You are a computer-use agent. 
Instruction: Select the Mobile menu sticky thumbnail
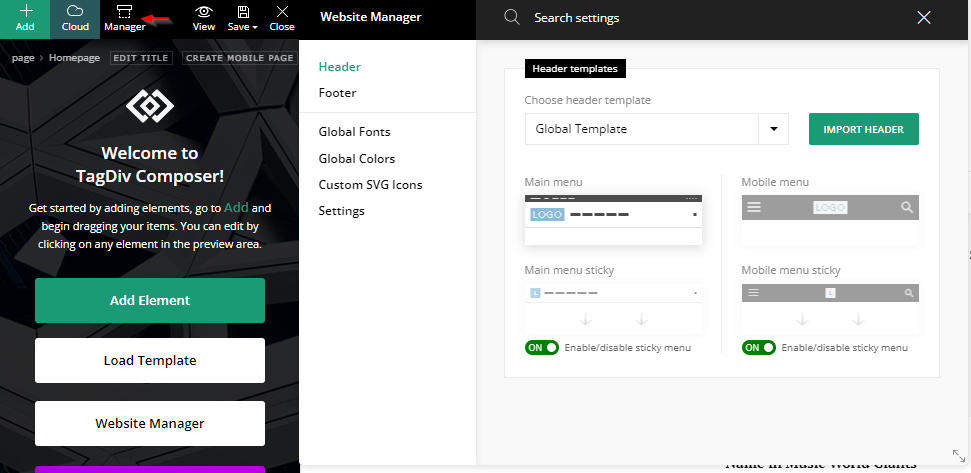tap(830, 308)
